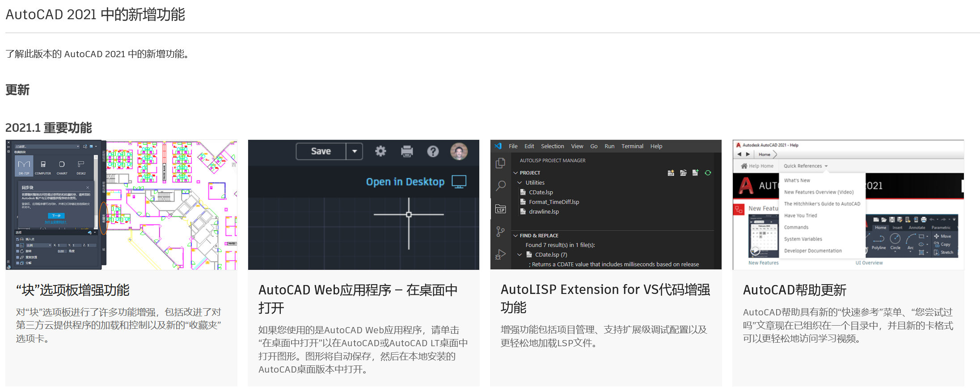Click the Help Home house icon
This screenshot has height=390, width=980.
pos(744,166)
